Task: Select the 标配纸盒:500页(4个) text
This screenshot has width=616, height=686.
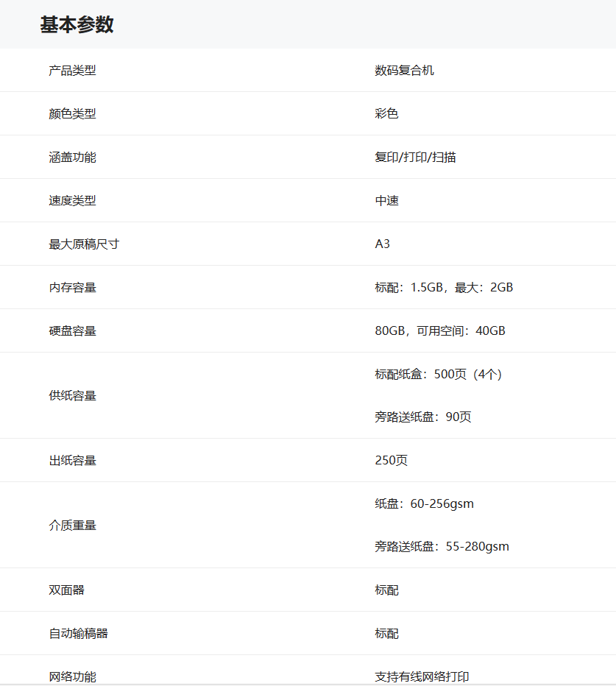Action: point(438,375)
